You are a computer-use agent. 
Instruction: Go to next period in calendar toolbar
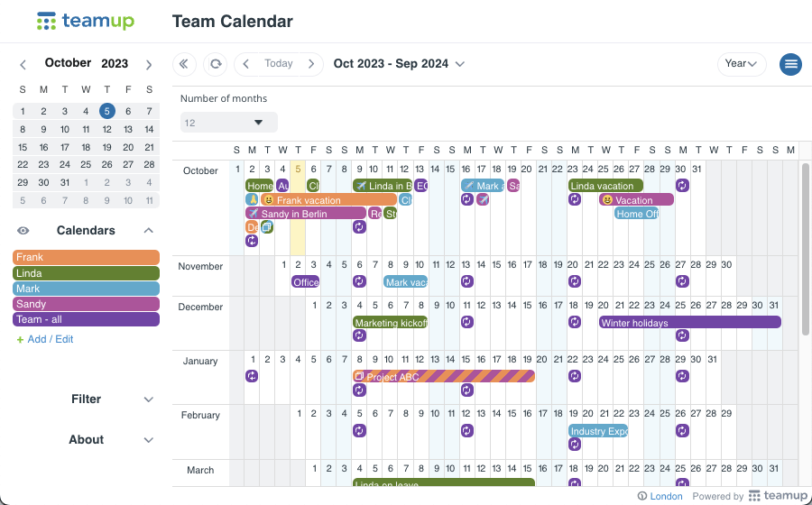coord(311,64)
